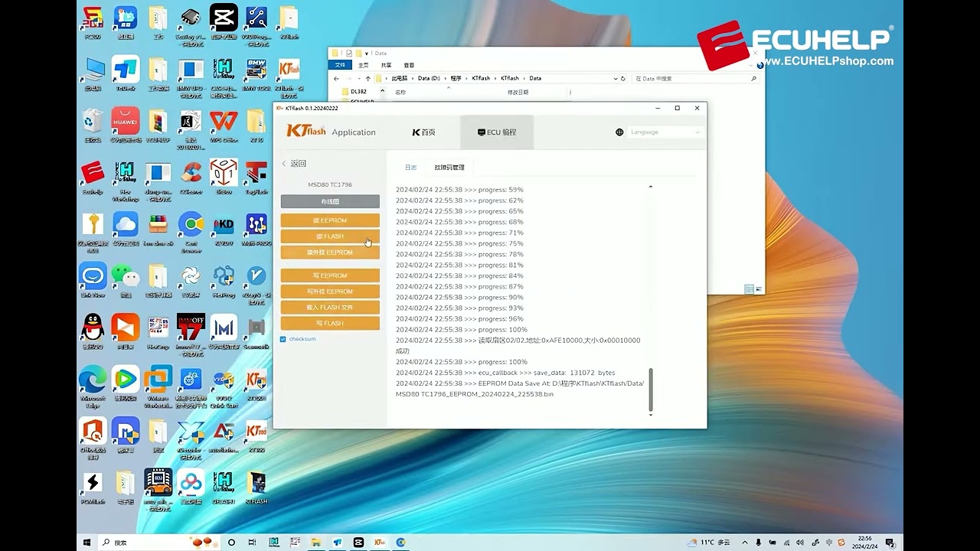This screenshot has width=980, height=551.
Task: Click the 名称 column header in Explorer
Action: tap(400, 92)
